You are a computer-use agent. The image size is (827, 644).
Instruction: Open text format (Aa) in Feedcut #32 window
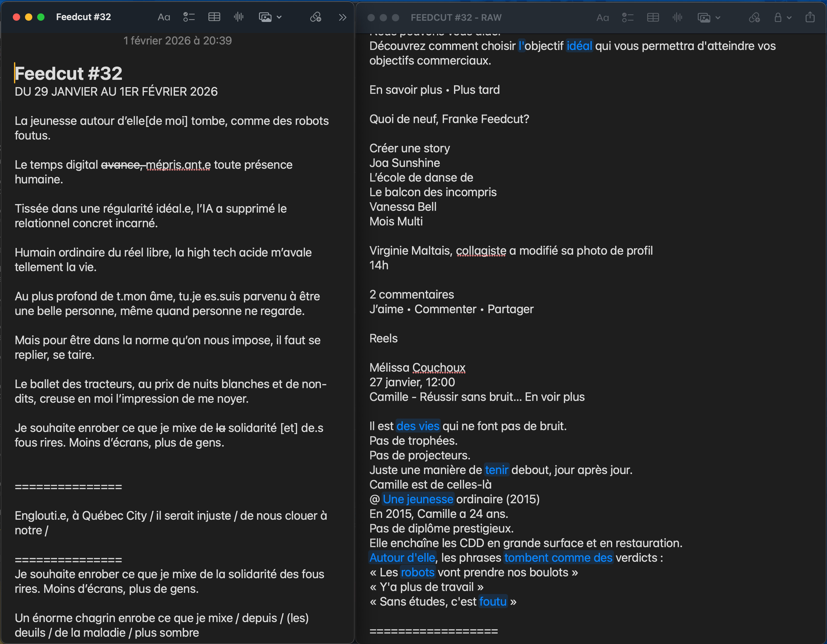coord(164,17)
